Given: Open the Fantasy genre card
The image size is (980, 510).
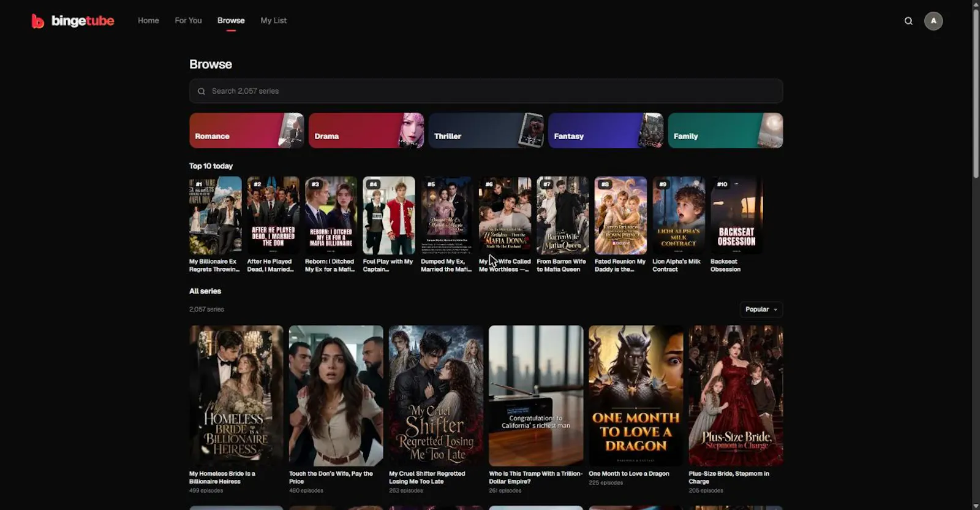Looking at the screenshot, I should pos(606,130).
